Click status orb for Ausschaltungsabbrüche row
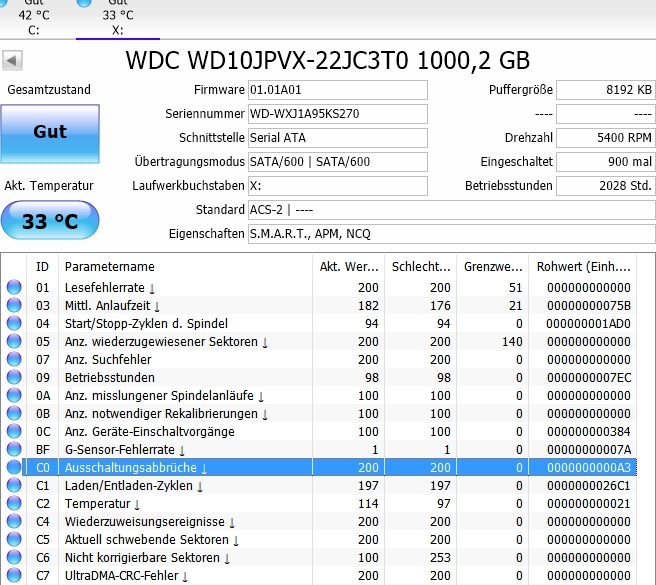The image size is (656, 585). click(14, 467)
